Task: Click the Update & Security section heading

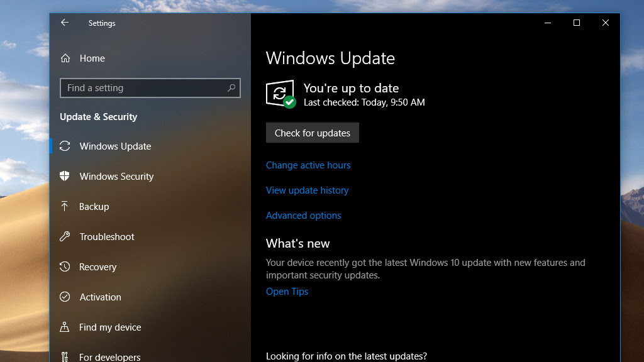Action: click(x=99, y=116)
